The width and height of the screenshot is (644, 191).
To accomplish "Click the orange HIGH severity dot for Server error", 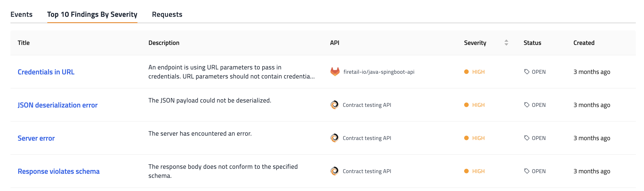I will click(466, 138).
